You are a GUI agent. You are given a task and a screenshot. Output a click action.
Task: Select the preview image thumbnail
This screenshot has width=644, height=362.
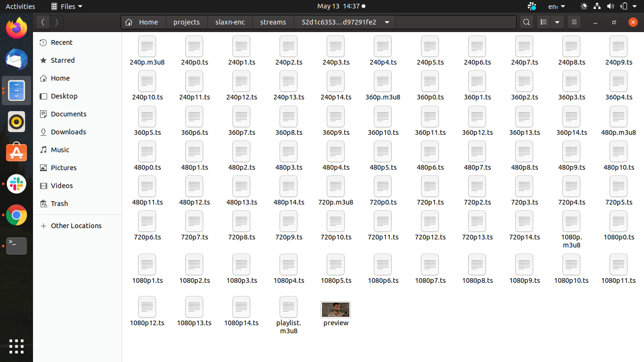coord(336,310)
